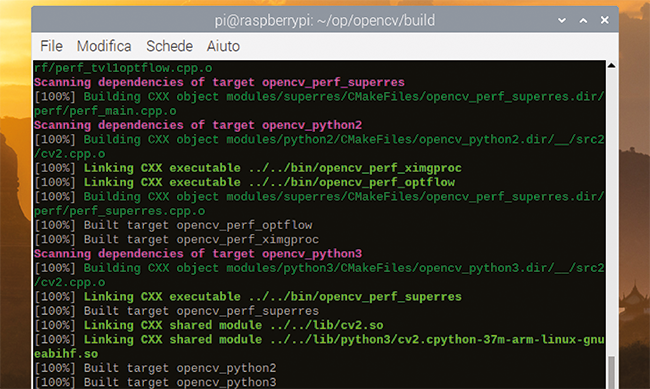
Task: Click 'Scanning dependencies of target opencv_python2' line
Action: tap(198, 125)
